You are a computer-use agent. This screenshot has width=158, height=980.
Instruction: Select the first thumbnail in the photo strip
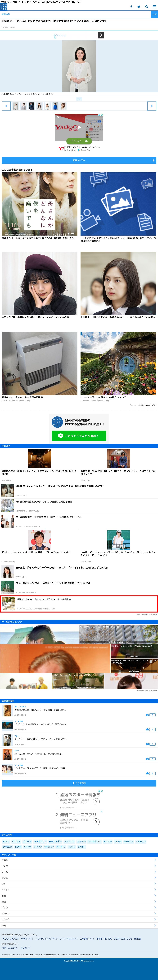16,106
